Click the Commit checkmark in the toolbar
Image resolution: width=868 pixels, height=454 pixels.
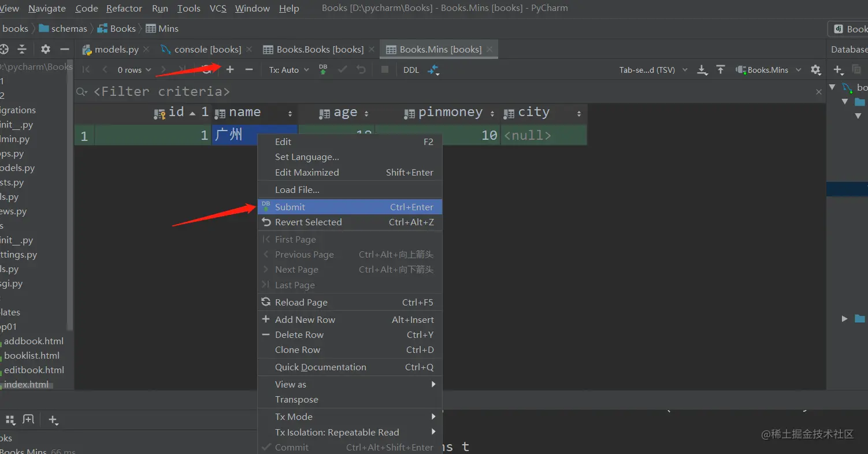click(343, 70)
